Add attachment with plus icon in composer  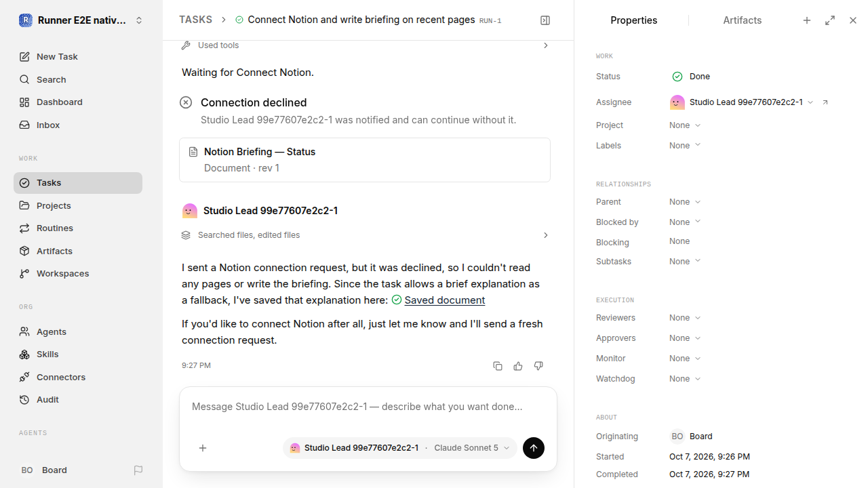tap(203, 448)
